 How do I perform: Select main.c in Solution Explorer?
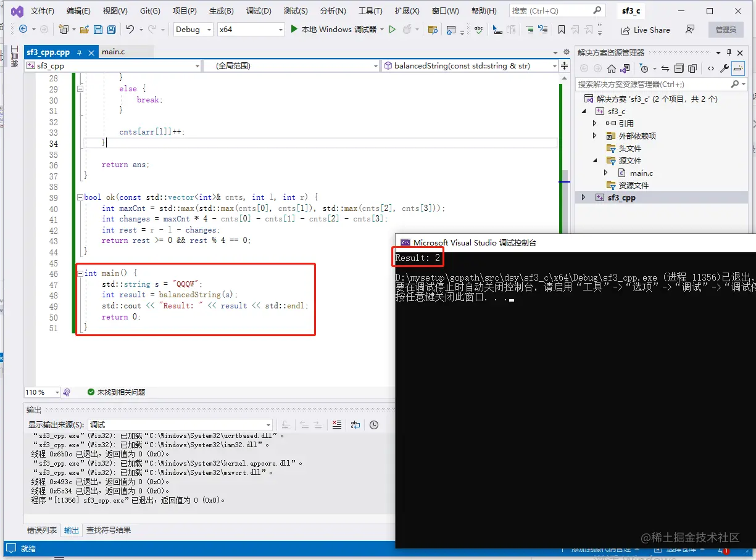[x=642, y=173]
